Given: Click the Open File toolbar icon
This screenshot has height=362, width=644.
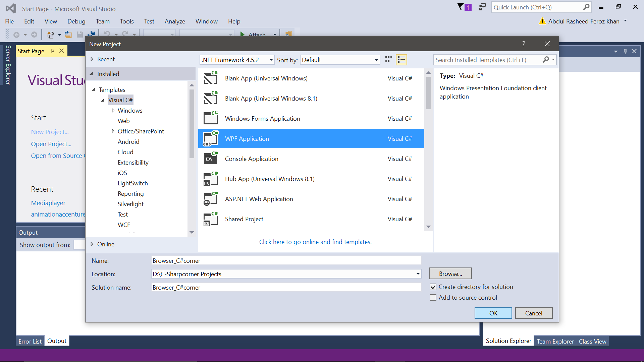Looking at the screenshot, I should pyautogui.click(x=68, y=35).
